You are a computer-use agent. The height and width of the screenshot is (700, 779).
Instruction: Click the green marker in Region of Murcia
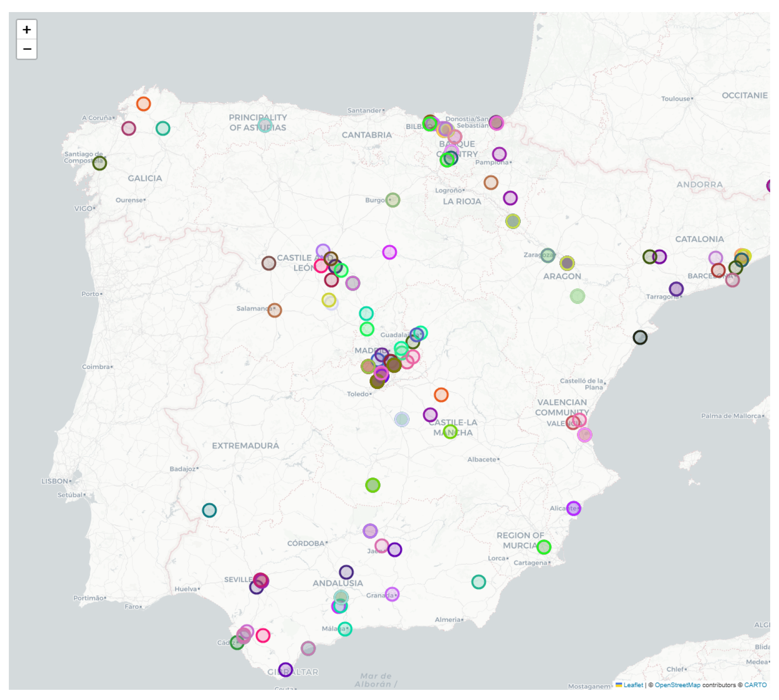tap(544, 547)
